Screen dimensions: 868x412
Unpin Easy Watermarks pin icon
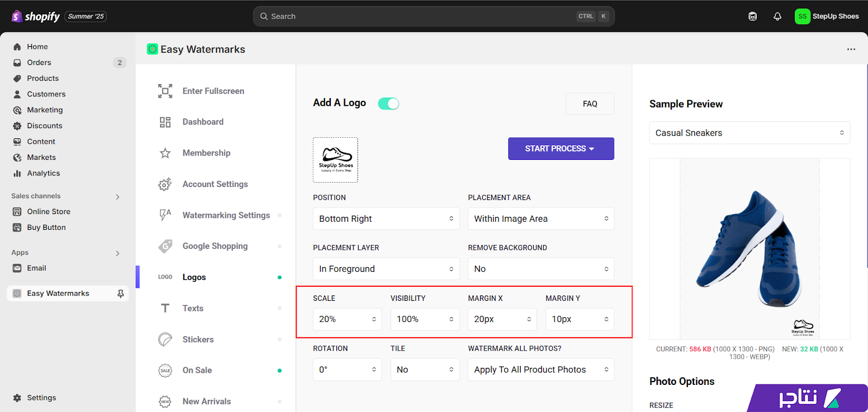[x=120, y=293]
